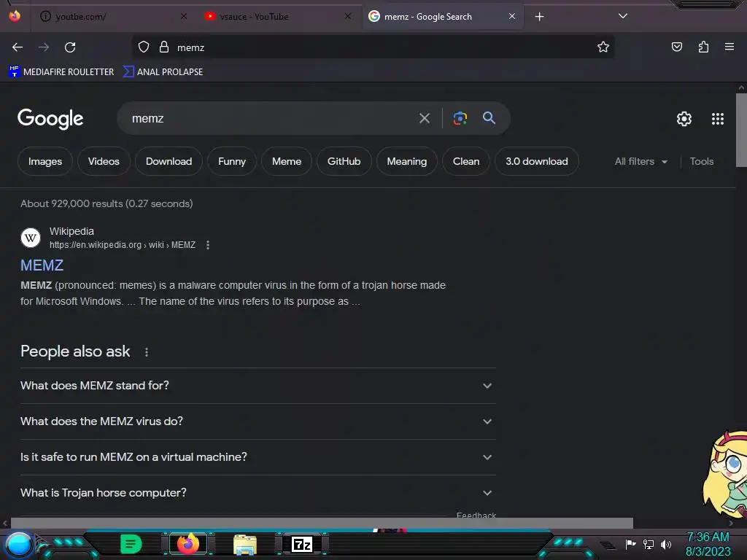
Task: Go back to the previous page
Action: click(18, 47)
